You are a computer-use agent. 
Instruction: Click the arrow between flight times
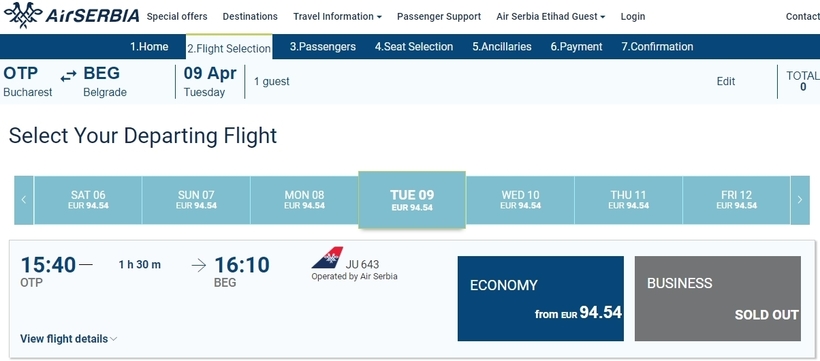pyautogui.click(x=199, y=266)
